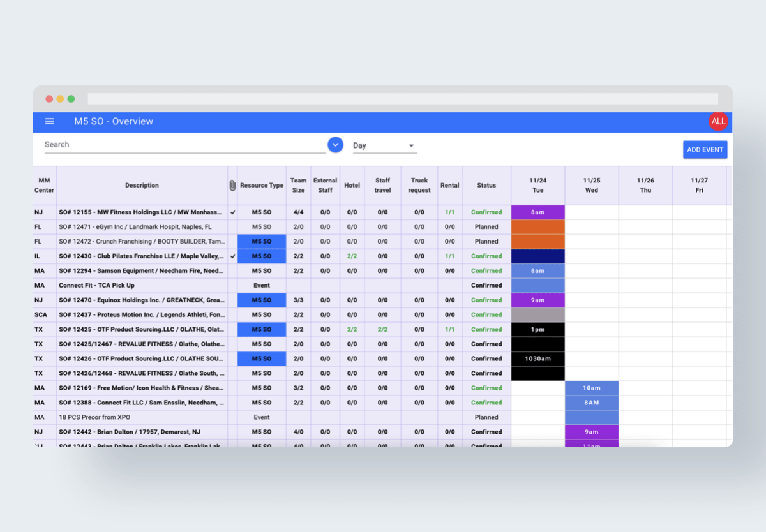Toggle the checkmark on SO# 12155 row
766x532 pixels.
click(232, 212)
